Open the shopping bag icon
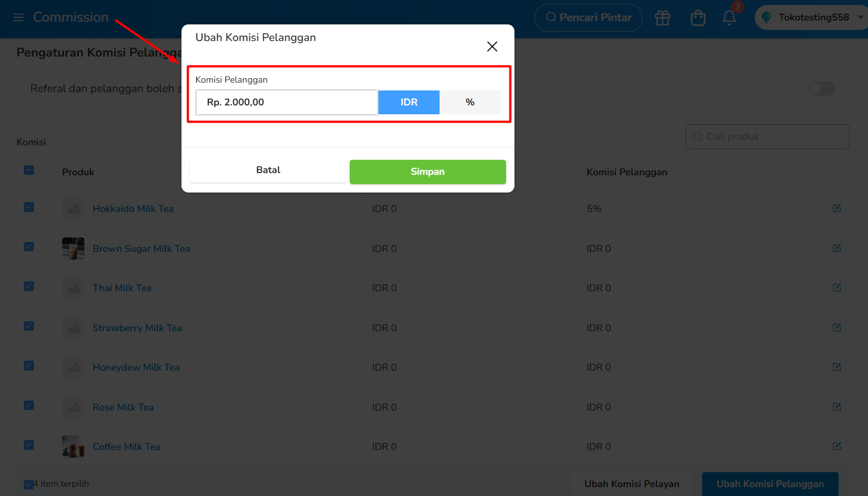868x496 pixels. coord(698,18)
